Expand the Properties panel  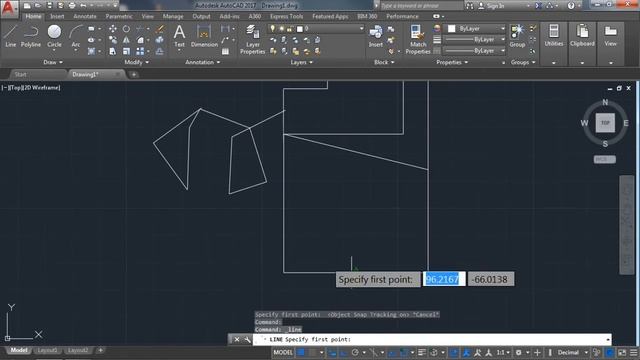(452, 62)
